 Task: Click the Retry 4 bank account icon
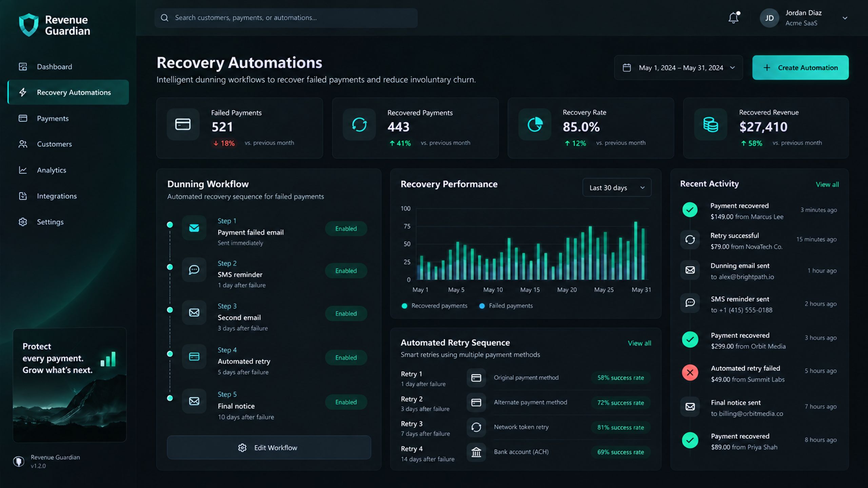point(476,452)
